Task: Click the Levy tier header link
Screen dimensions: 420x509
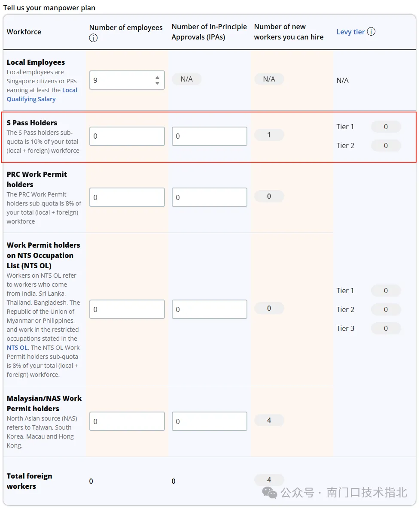Action: (350, 32)
